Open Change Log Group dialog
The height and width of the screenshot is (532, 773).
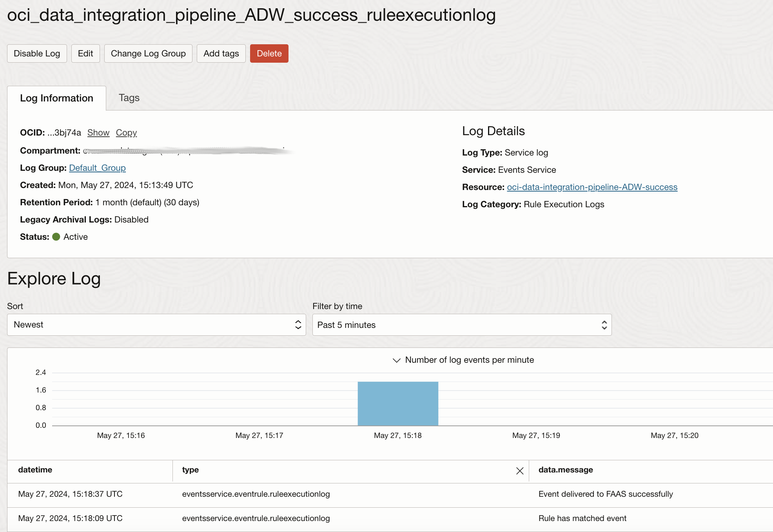148,53
